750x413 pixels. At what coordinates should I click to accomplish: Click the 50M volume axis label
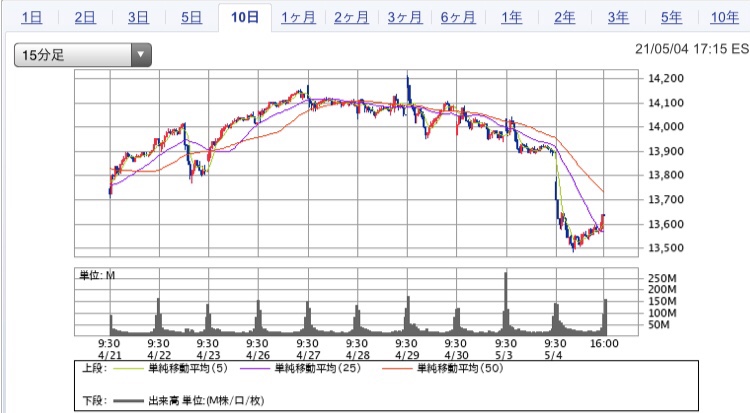[659, 325]
